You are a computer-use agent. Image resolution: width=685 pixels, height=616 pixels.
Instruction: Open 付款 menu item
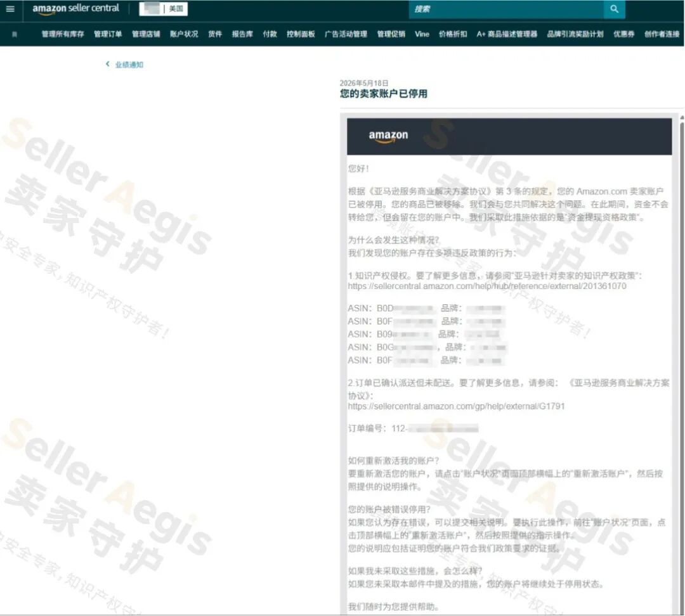(270, 34)
